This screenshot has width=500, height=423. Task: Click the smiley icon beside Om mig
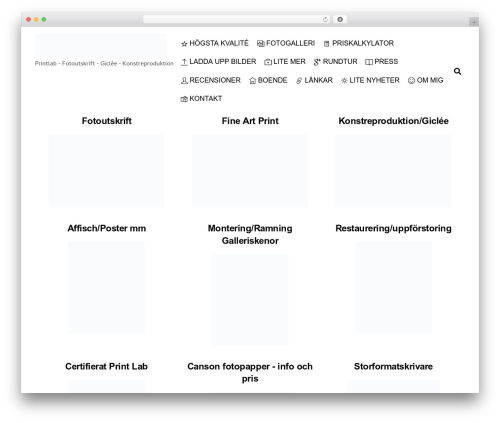[x=411, y=81]
